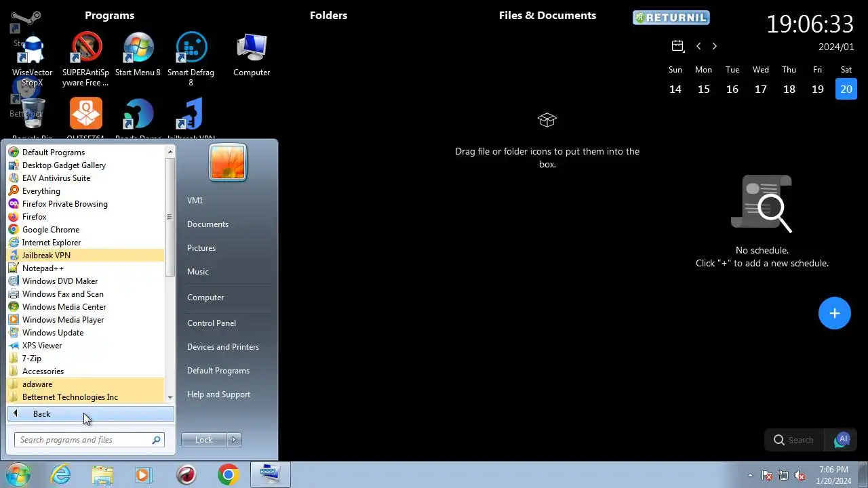Click the XPS Viewer list icon

point(14,346)
